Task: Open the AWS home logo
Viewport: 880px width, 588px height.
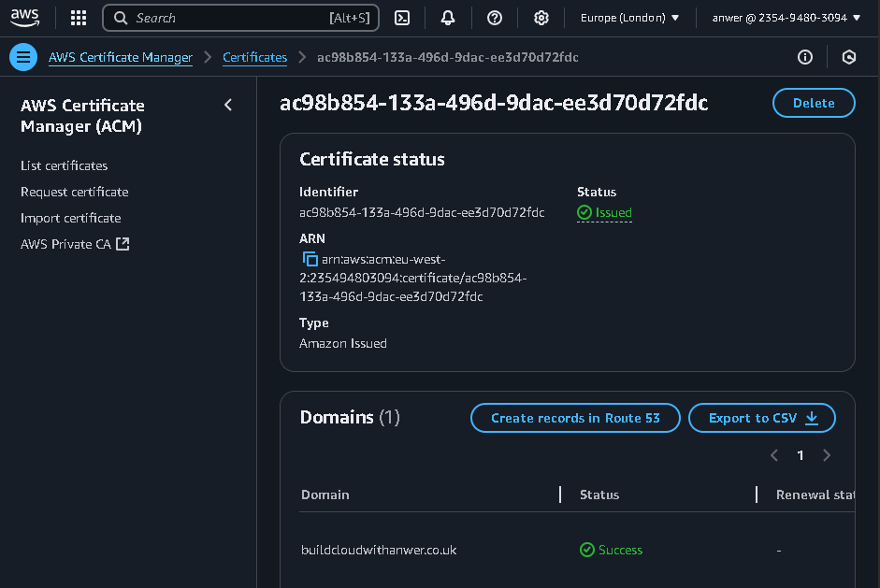Action: click(24, 18)
